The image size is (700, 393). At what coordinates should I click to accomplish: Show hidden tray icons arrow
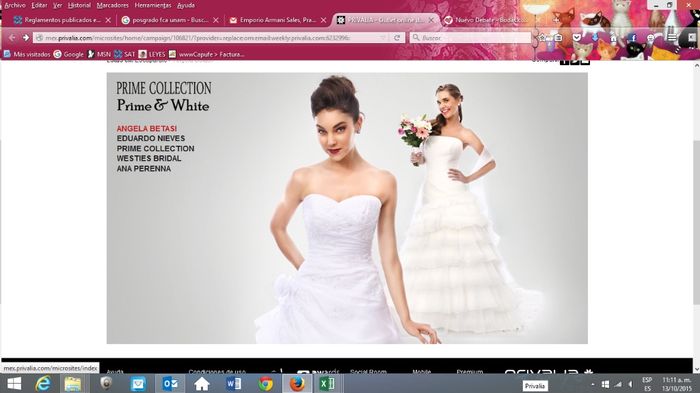pyautogui.click(x=592, y=384)
